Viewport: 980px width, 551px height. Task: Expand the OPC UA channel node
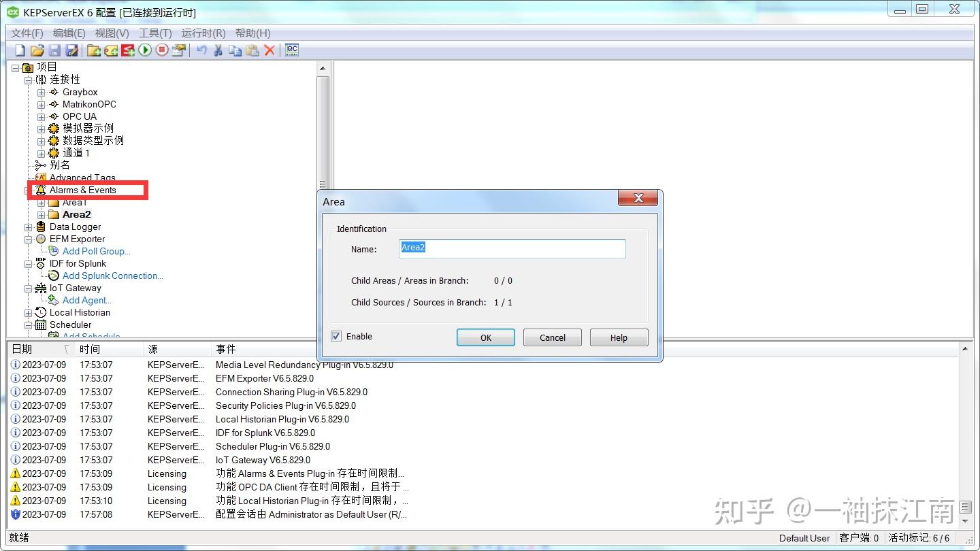42,117
